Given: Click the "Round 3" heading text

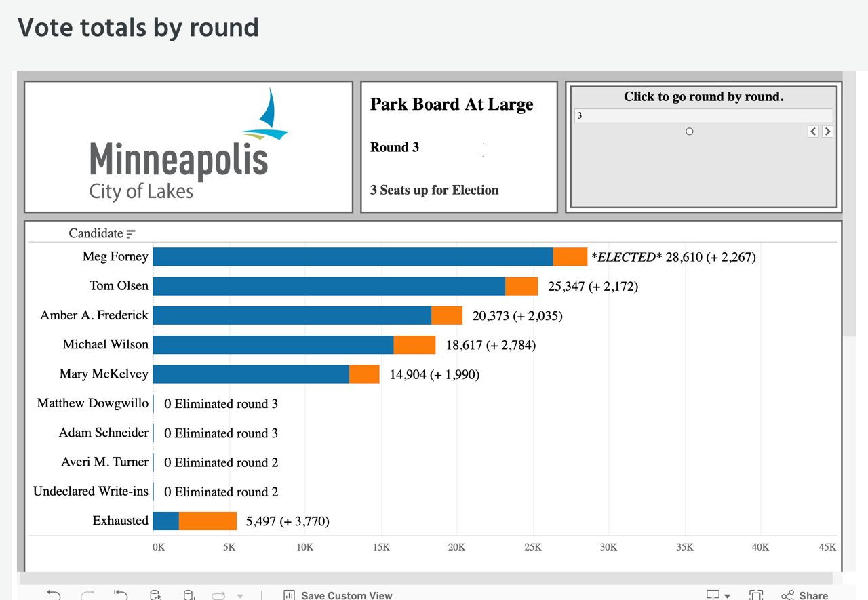Looking at the screenshot, I should click(395, 147).
